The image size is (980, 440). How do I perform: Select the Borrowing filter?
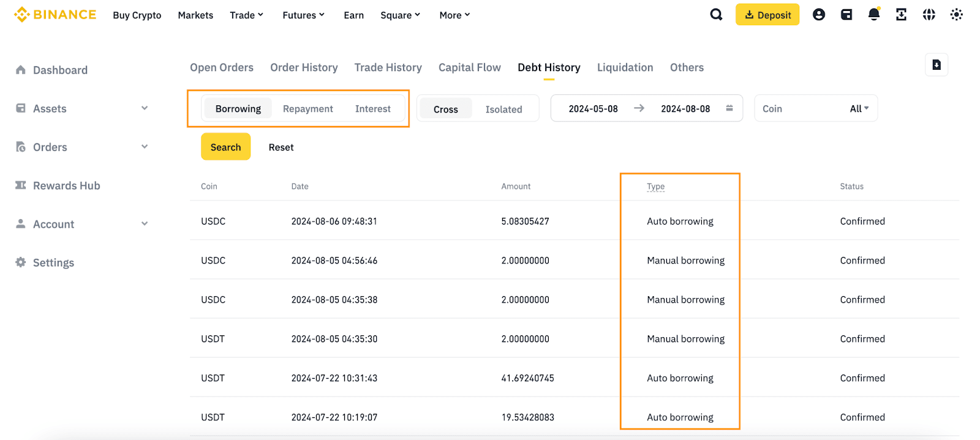(x=238, y=108)
